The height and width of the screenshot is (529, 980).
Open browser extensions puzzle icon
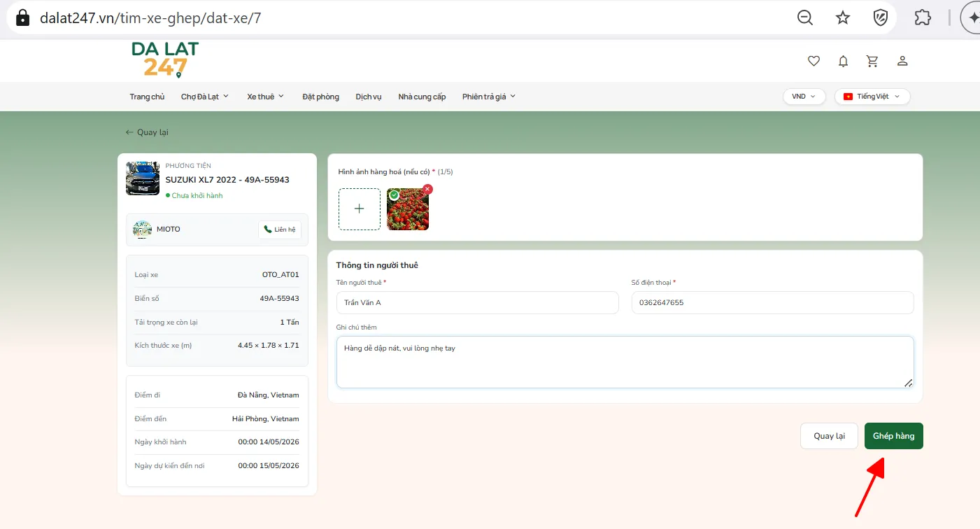pyautogui.click(x=923, y=17)
